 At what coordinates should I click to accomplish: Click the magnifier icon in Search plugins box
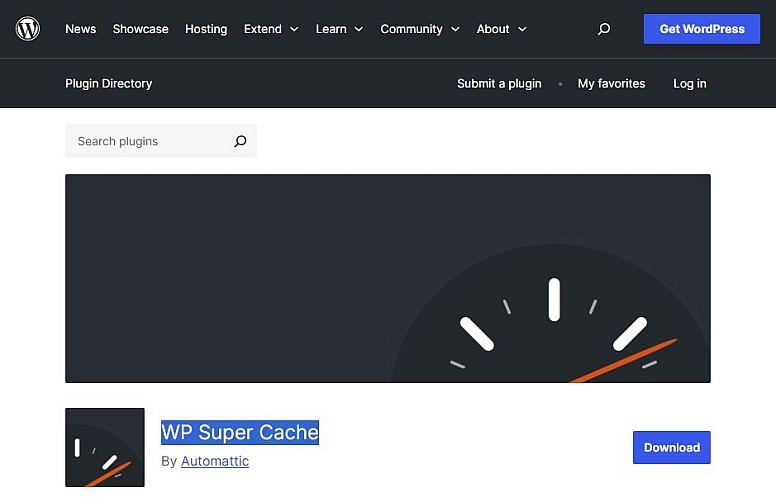[x=240, y=141]
